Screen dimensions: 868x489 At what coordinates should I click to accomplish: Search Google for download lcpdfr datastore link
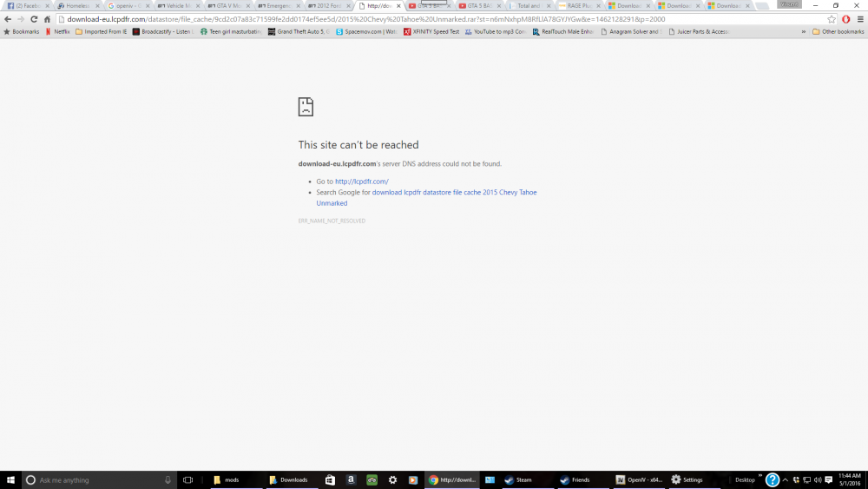click(x=426, y=198)
